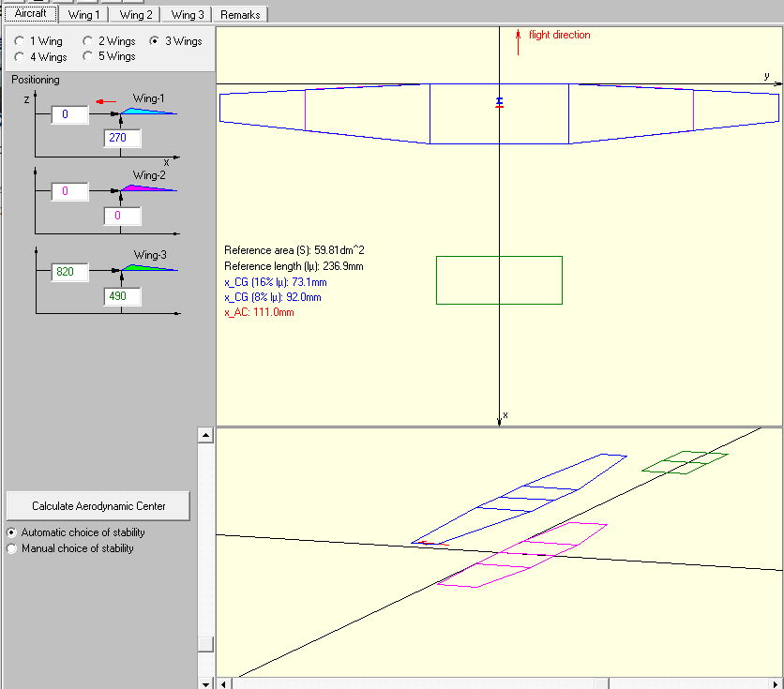
Task: Click the red flight direction arrow
Action: (518, 41)
